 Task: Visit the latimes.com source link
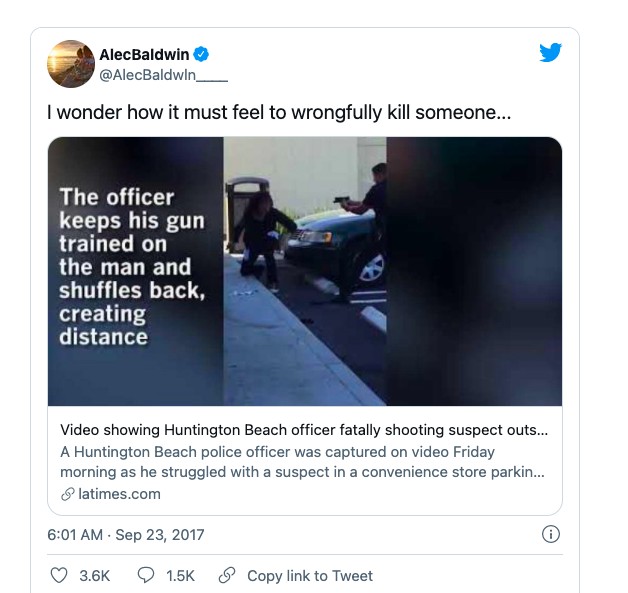click(117, 494)
